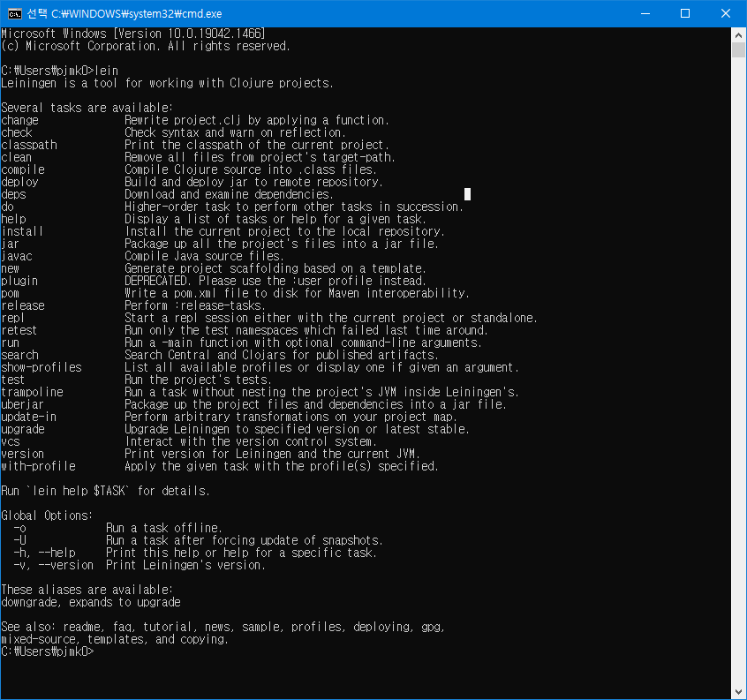
Task: Click the '-v, --version' option
Action: tap(53, 565)
